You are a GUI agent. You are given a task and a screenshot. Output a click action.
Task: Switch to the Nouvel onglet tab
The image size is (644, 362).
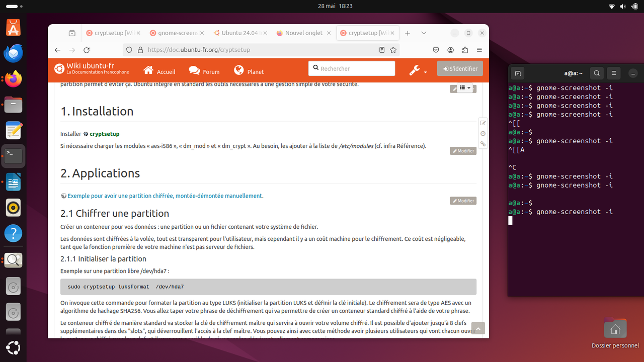pyautogui.click(x=304, y=33)
